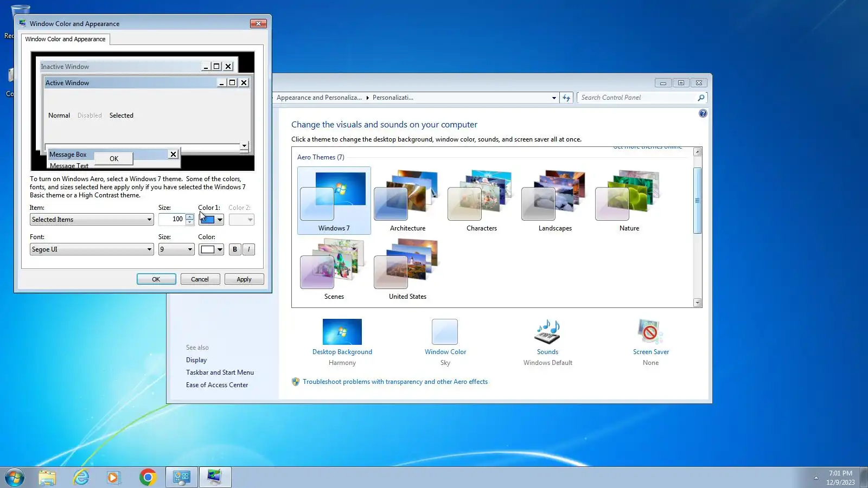Click Cancel in the Window Color dialog
Image resolution: width=868 pixels, height=488 pixels.
coord(200,279)
